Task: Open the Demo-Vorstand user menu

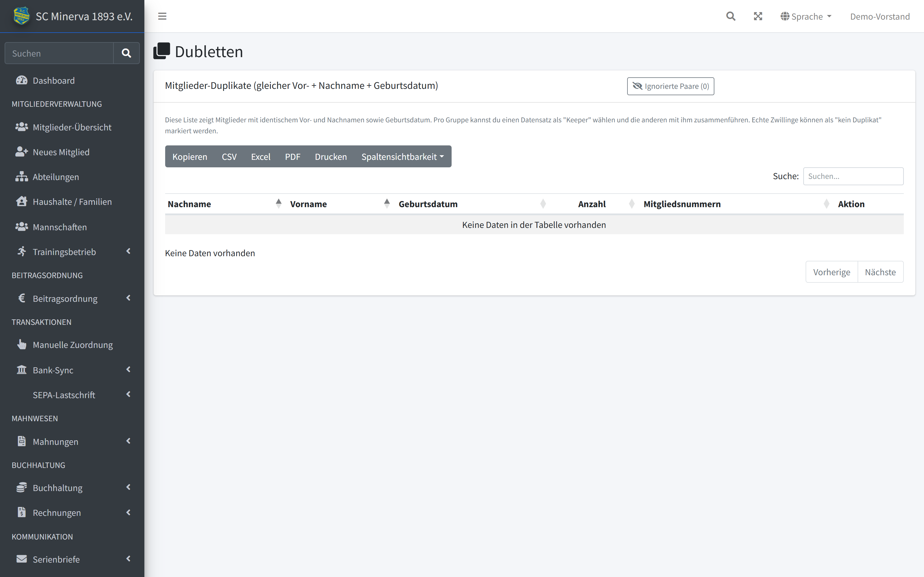Action: point(880,16)
